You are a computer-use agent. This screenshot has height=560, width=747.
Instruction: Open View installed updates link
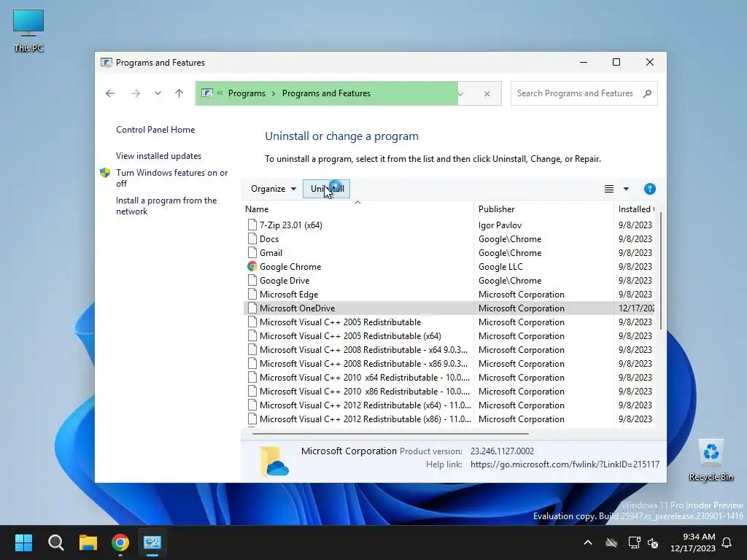158,156
